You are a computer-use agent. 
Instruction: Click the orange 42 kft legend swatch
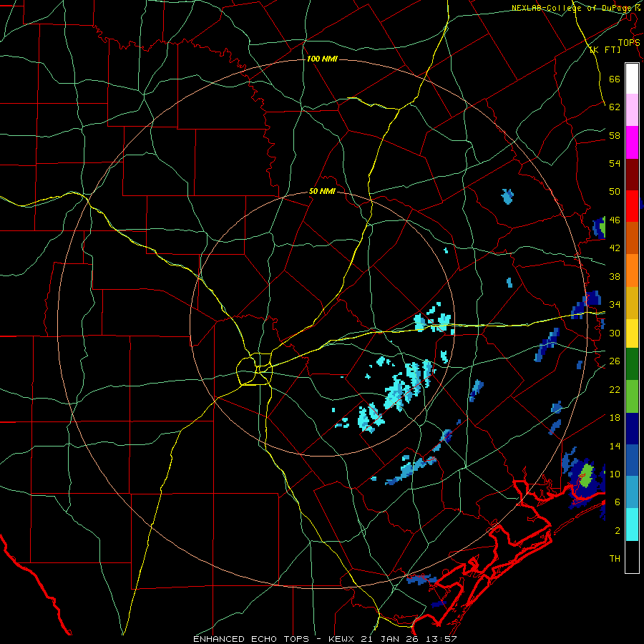pos(632,270)
